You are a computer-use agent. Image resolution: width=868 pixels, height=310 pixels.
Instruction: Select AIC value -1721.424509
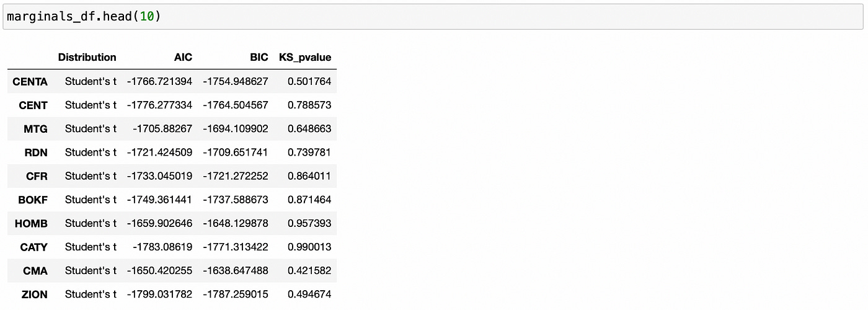tap(160, 153)
